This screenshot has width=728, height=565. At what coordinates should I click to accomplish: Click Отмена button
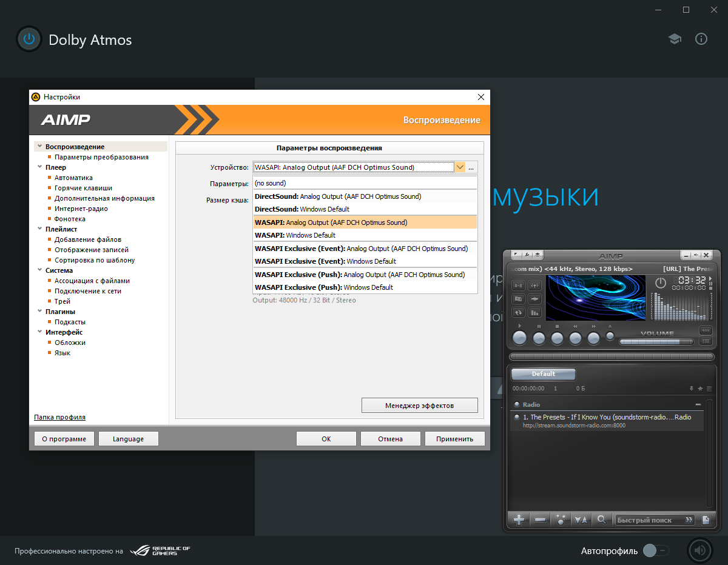[391, 439]
